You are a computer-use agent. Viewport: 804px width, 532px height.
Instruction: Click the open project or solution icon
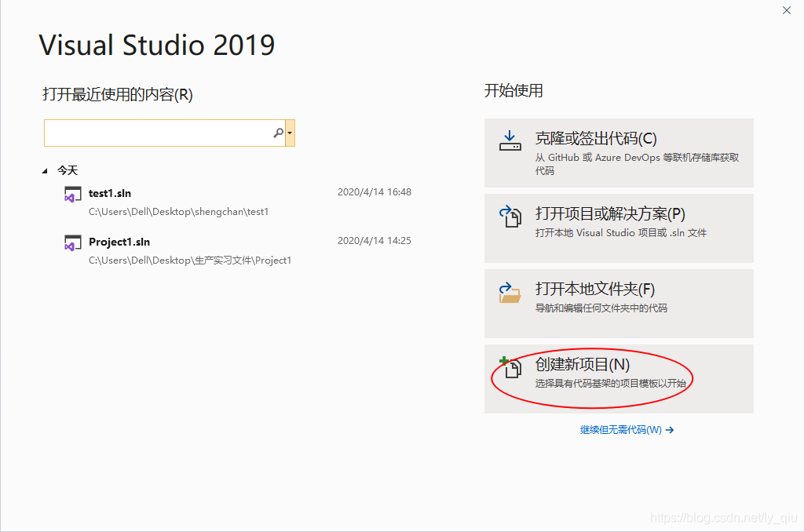point(510,216)
